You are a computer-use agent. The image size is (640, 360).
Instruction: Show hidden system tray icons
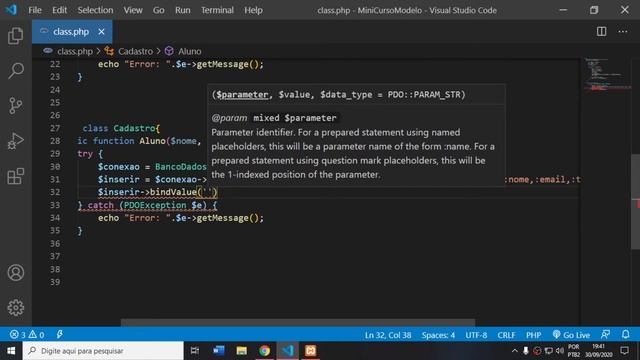[514, 351]
